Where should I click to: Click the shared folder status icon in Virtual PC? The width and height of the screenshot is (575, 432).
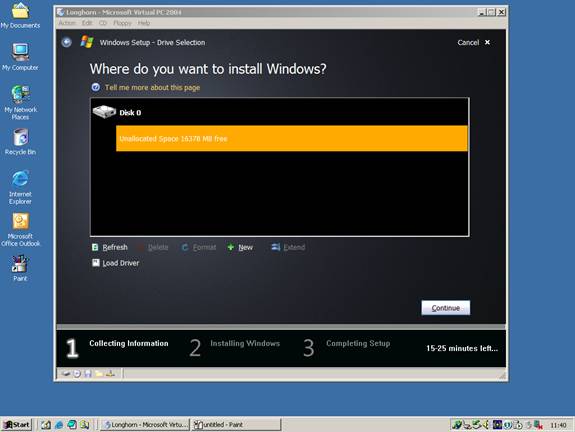[99, 374]
